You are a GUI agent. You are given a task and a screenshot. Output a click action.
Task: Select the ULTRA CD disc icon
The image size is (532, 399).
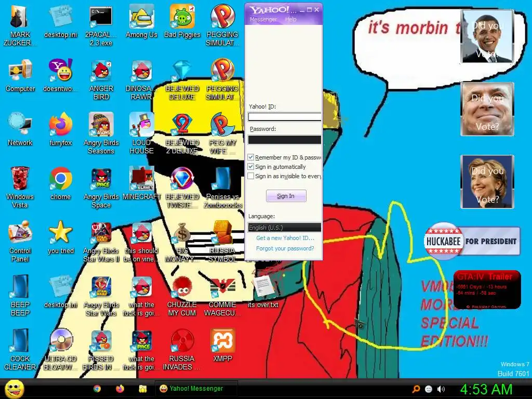coord(61,349)
